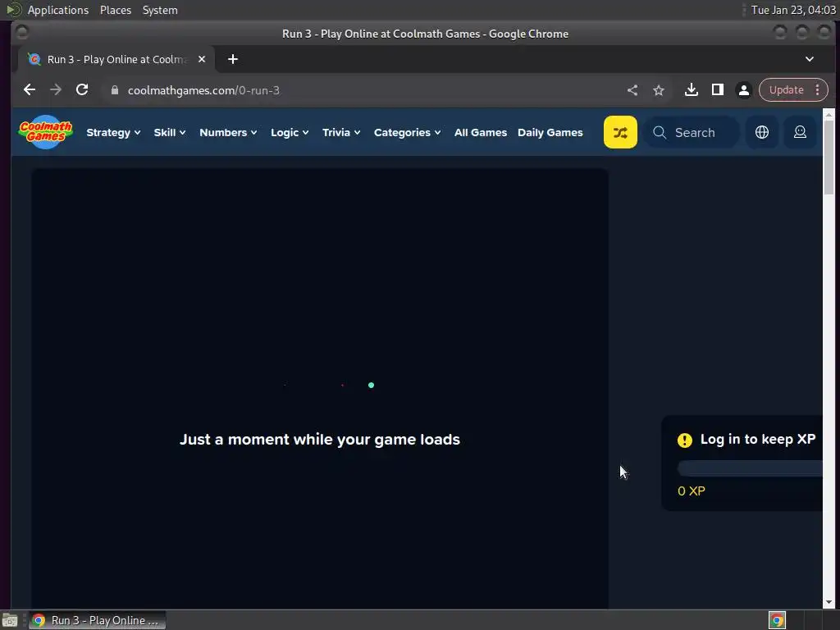
Task: Click Chrome icon in bottom-right tray
Action: pos(777,620)
